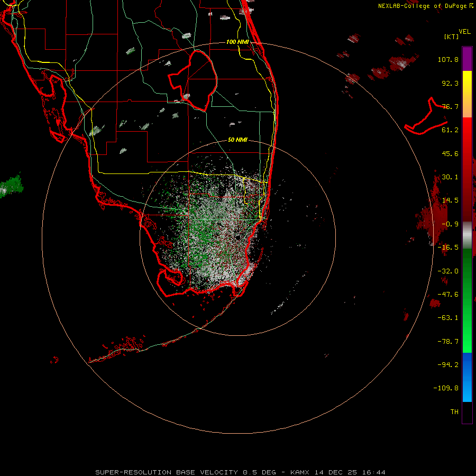
Task: Click the -0.9 scale value
Action: [x=450, y=224]
